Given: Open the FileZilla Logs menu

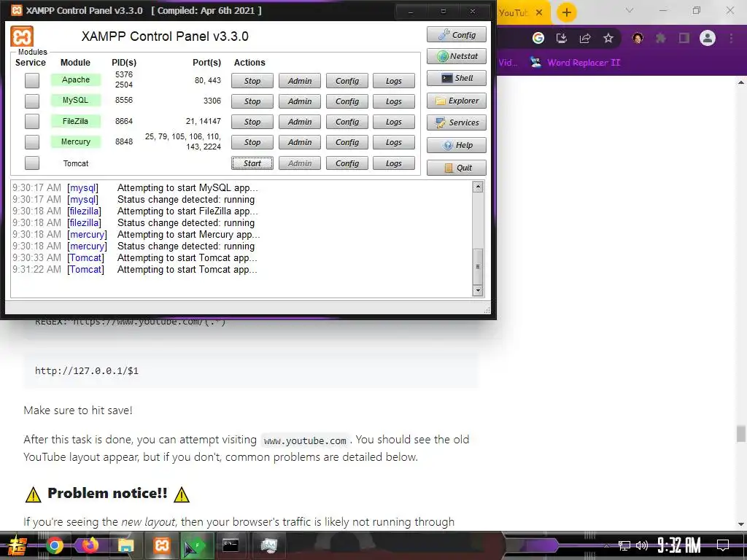Looking at the screenshot, I should [393, 122].
